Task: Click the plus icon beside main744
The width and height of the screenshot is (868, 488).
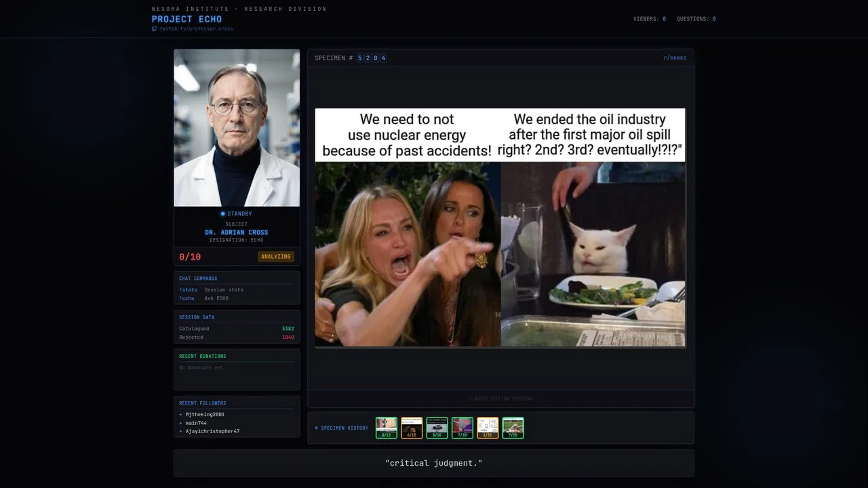Action: tap(180, 423)
